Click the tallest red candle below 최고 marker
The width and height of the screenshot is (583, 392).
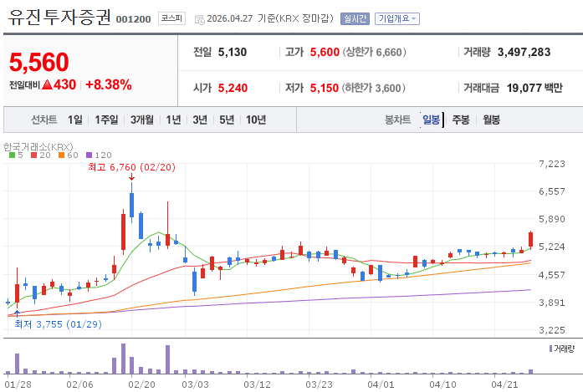click(124, 232)
